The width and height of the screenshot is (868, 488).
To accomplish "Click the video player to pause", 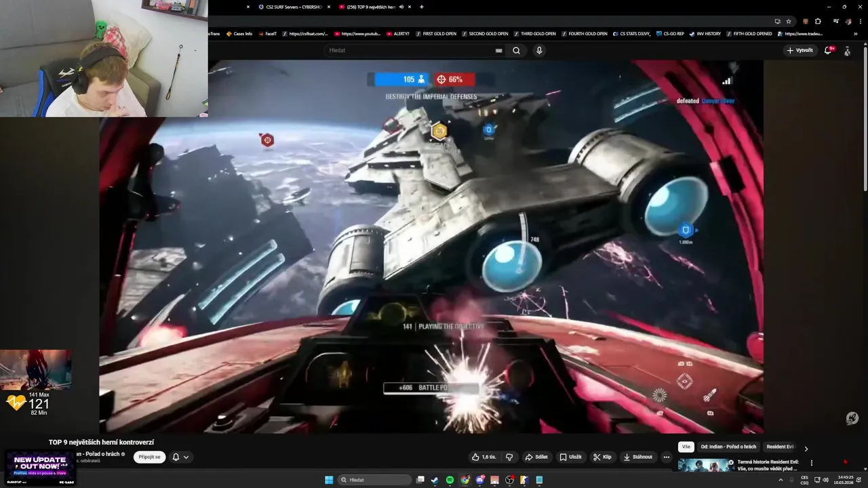I will (x=431, y=247).
